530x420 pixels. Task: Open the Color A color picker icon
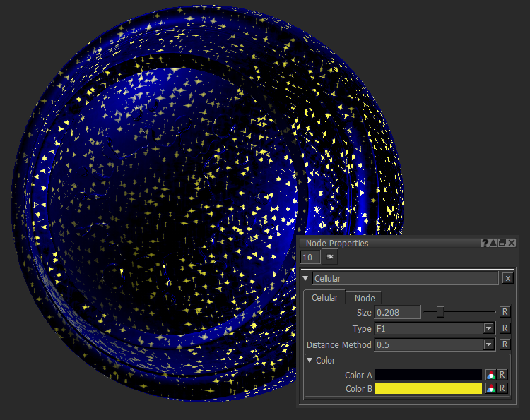[490, 375]
